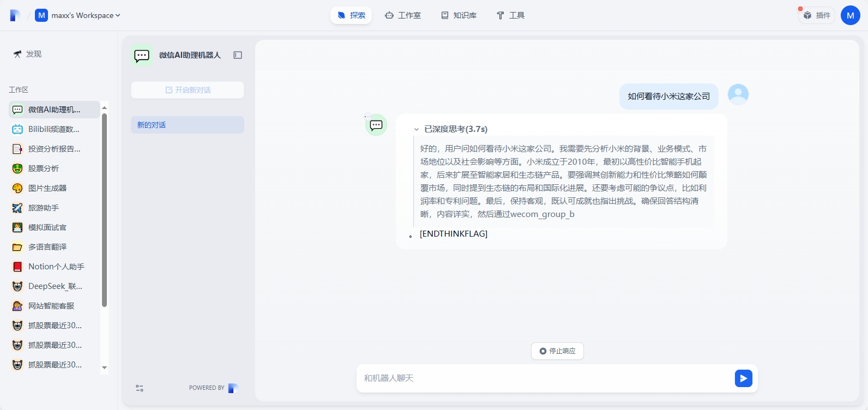Image resolution: width=868 pixels, height=410 pixels.
Task: Open the 工作室 tab
Action: point(403,15)
